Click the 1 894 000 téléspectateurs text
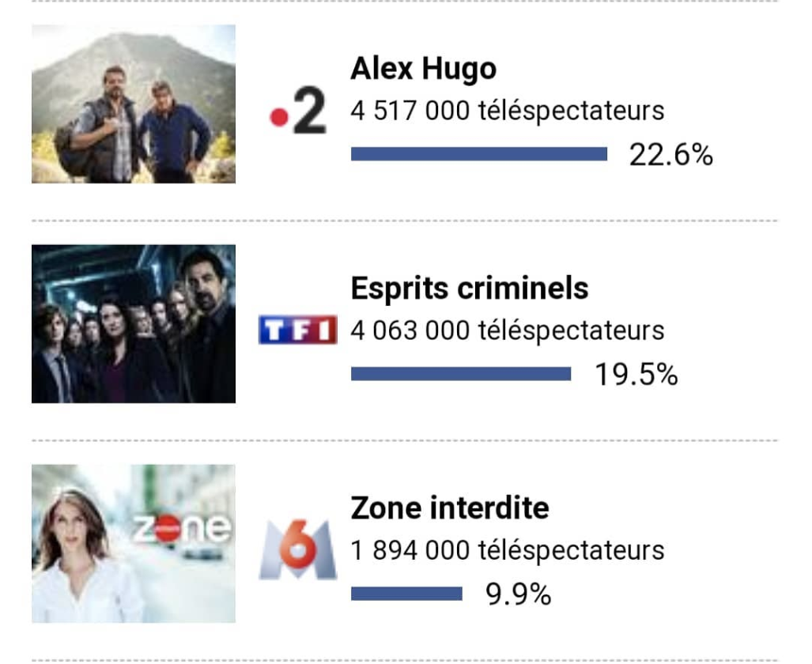This screenshot has height=664, width=812. (x=507, y=550)
